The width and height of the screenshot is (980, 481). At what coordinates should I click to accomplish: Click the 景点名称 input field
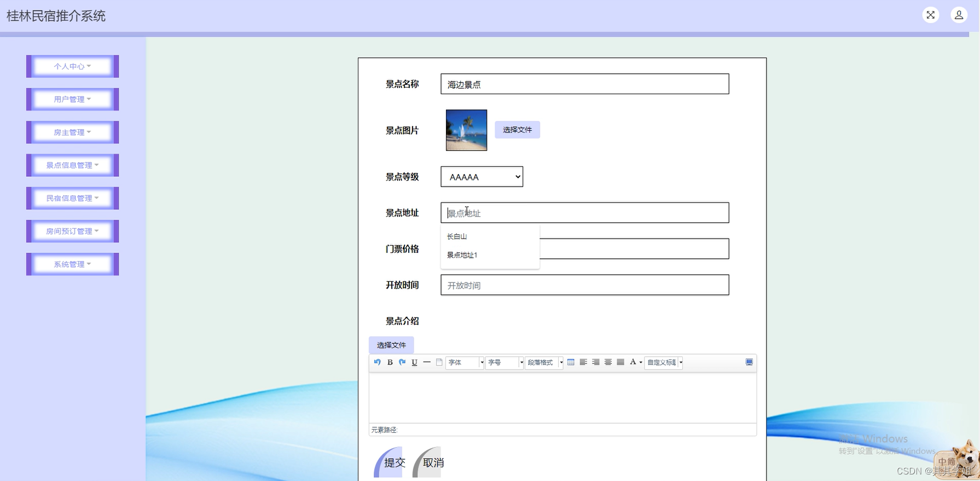pos(585,84)
